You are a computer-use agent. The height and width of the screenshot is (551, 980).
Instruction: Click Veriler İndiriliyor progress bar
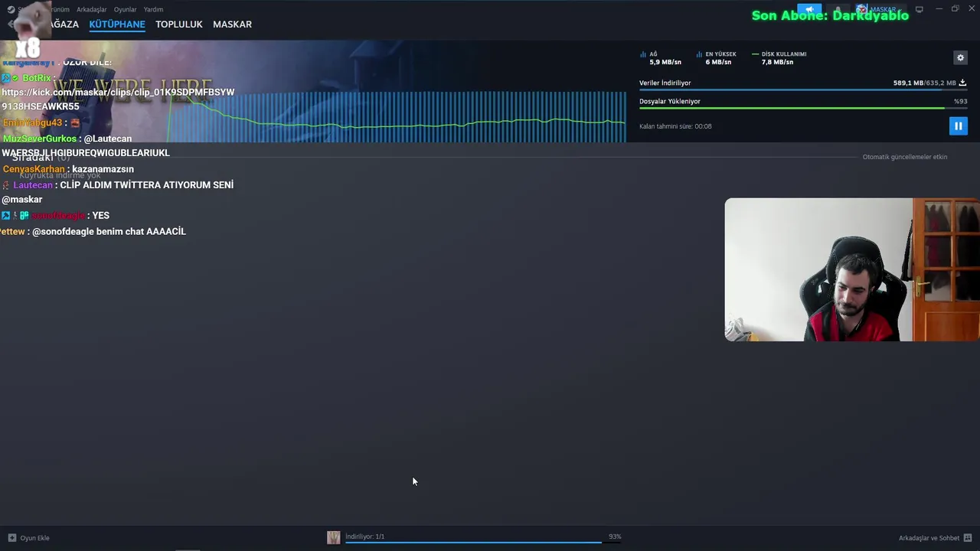coord(802,90)
